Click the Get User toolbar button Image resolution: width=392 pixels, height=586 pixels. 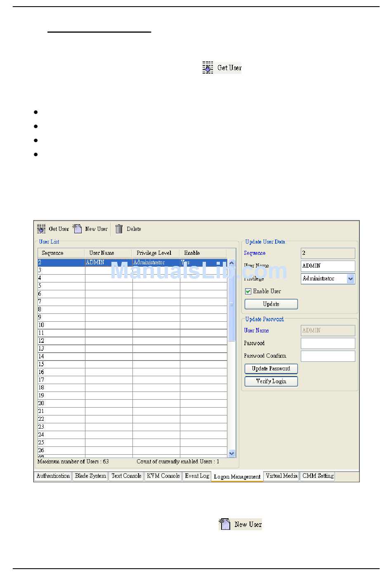pyautogui.click(x=53, y=229)
